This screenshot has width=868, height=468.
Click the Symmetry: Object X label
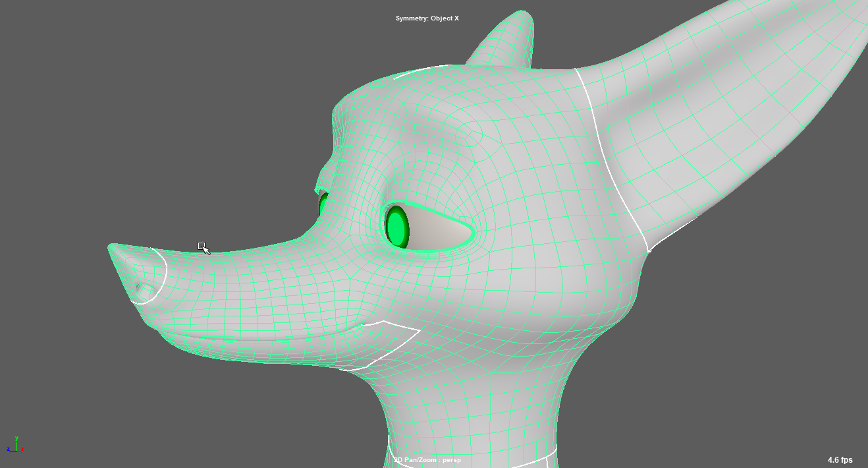(x=427, y=18)
